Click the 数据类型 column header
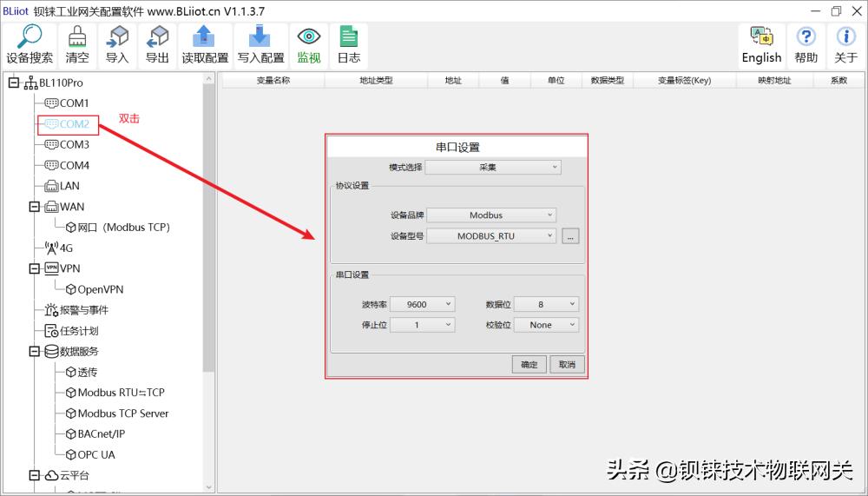Screen dimensions: 868x496 (x=608, y=81)
